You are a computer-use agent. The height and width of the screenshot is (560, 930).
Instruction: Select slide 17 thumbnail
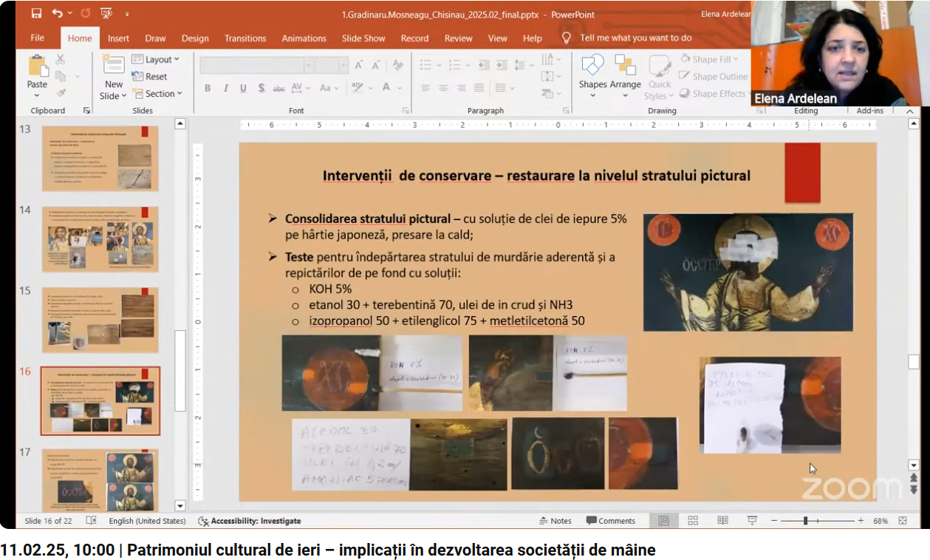[100, 479]
